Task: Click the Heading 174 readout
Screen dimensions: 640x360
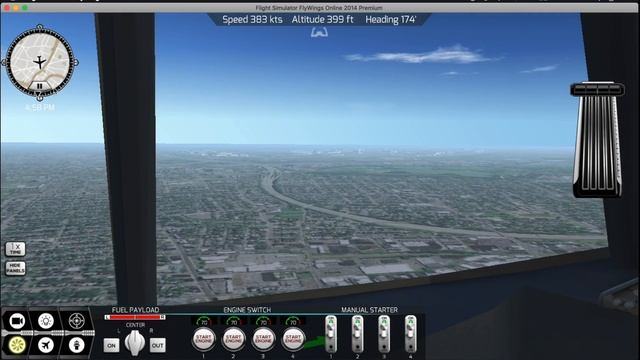Action: click(391, 20)
